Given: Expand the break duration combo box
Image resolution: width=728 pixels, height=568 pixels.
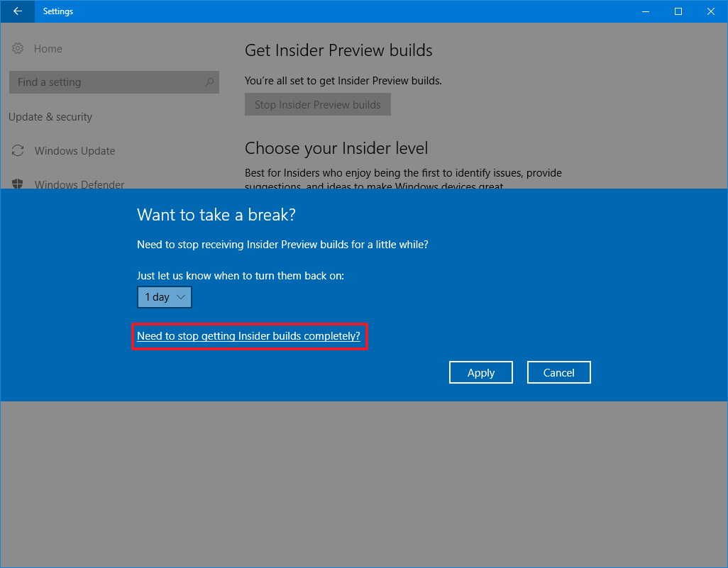Looking at the screenshot, I should (164, 297).
